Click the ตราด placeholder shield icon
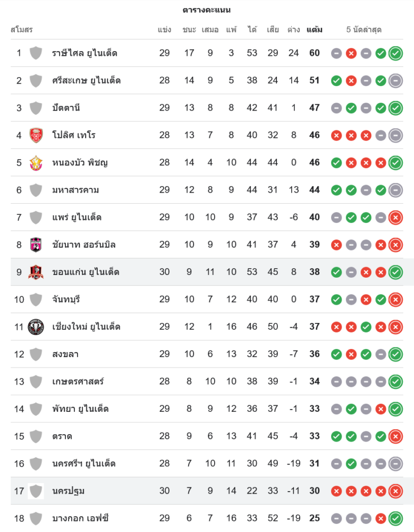The width and height of the screenshot is (414, 532). click(36, 436)
